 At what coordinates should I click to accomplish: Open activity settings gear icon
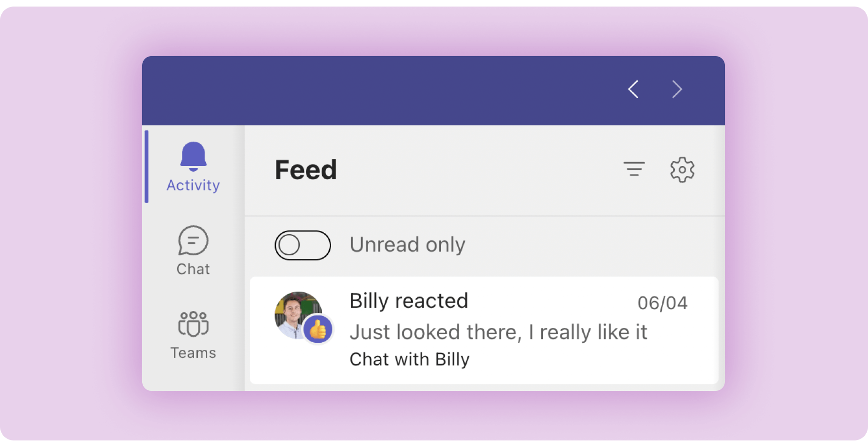click(682, 169)
